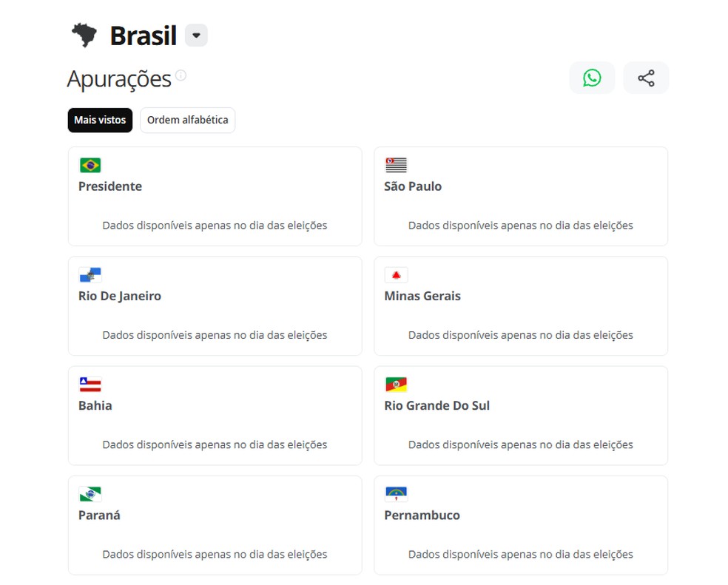Click the Rio De Janeiro flag icon
This screenshot has height=585, width=728.
90,275
